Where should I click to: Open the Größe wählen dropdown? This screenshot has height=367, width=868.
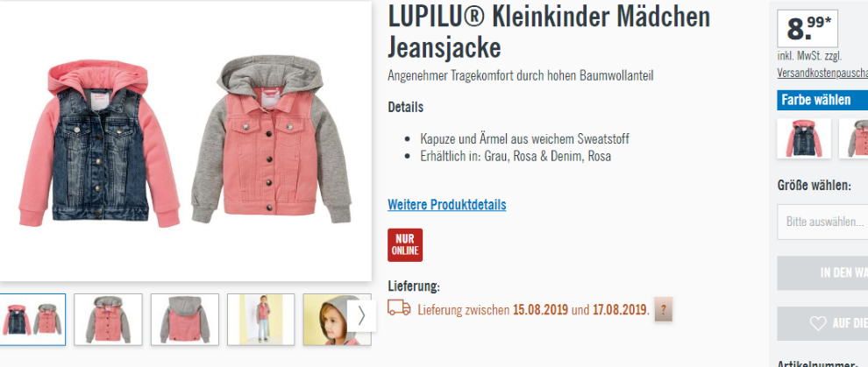(822, 222)
